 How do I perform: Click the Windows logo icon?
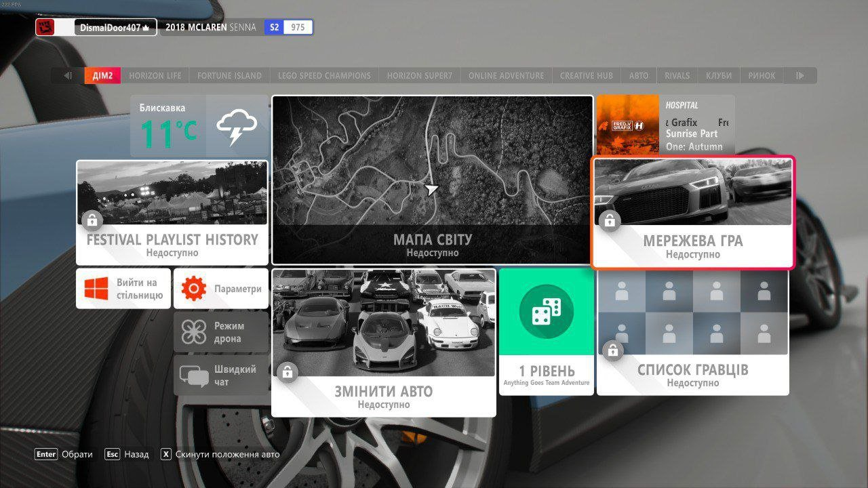96,289
